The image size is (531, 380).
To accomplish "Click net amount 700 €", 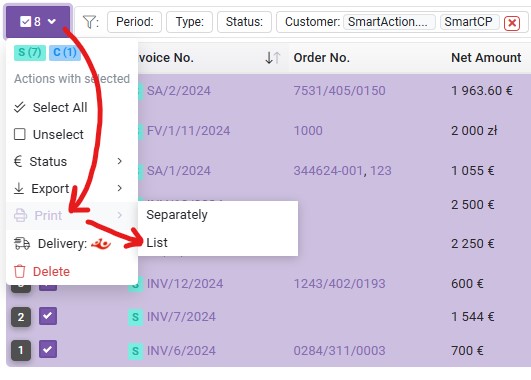I will 467,351.
